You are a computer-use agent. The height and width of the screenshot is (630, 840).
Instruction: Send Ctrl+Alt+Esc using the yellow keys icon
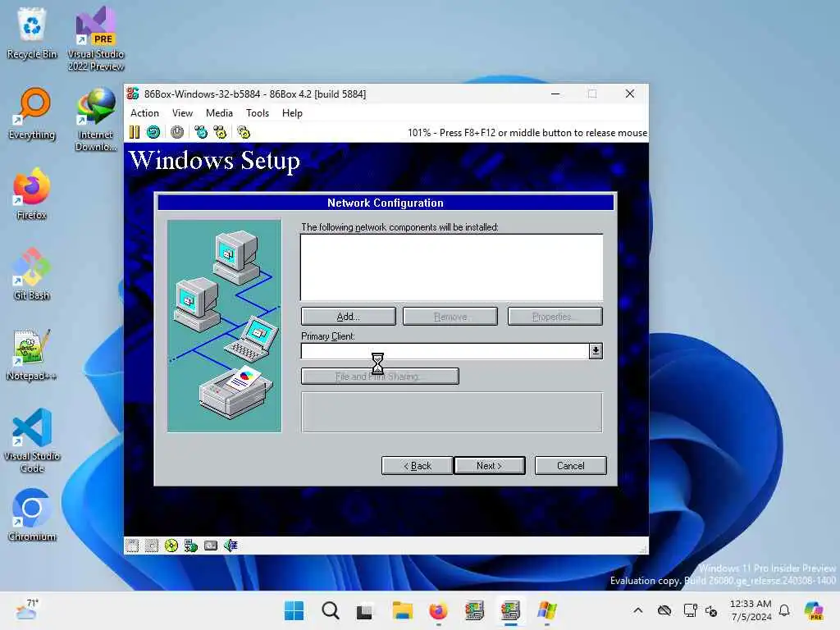[x=220, y=132]
